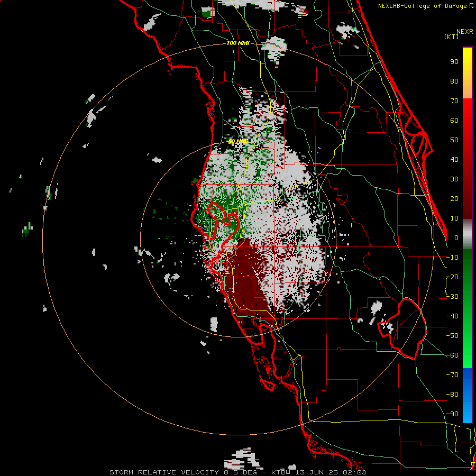
Task: Select the positive 70 legend value
Action: click(454, 101)
